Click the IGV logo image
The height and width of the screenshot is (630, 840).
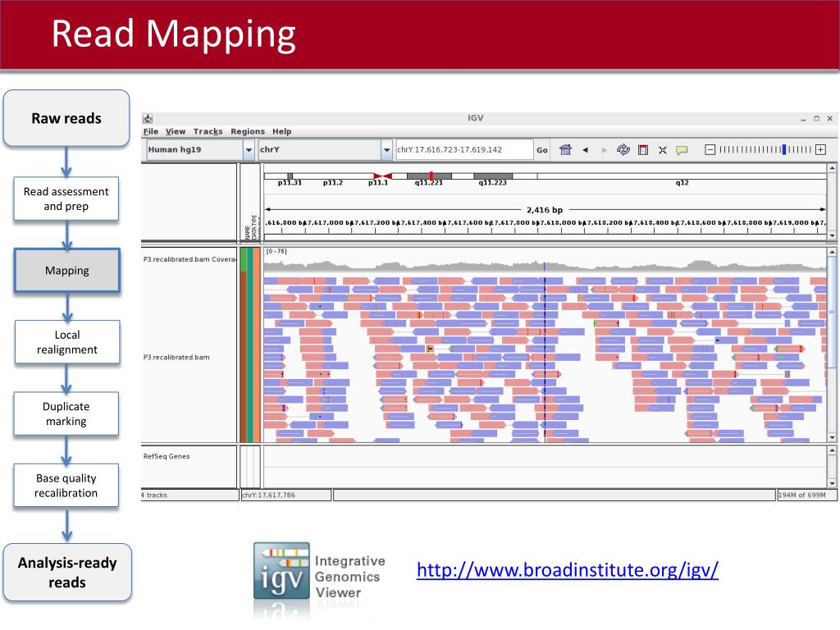pyautogui.click(x=281, y=571)
